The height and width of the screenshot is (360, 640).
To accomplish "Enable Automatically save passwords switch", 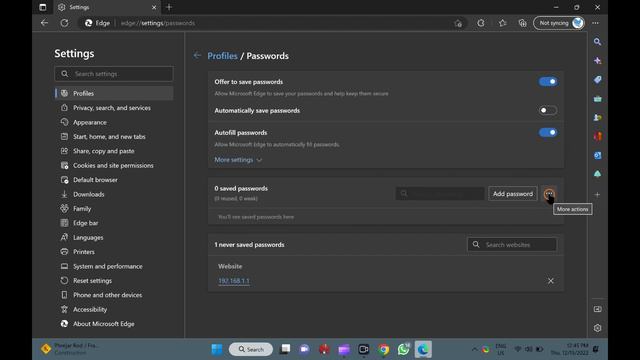I will (x=548, y=110).
